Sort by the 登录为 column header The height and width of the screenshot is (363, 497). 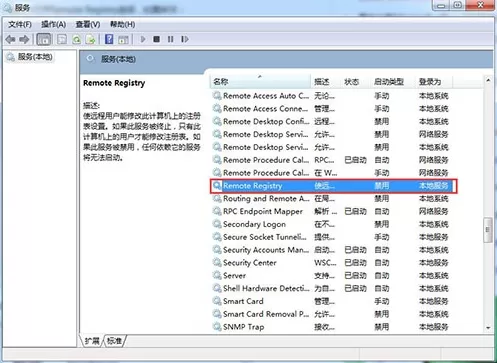pyautogui.click(x=434, y=82)
